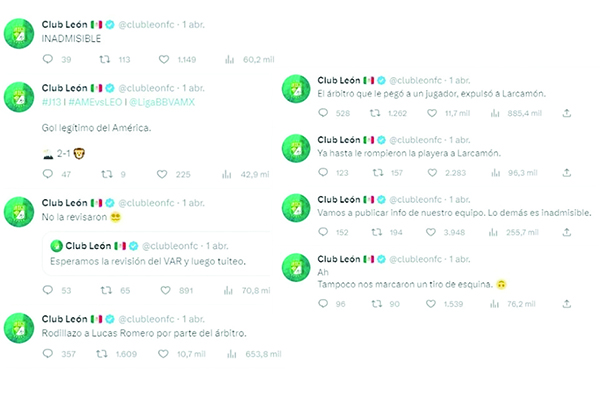
Task: Open the @LigaBBVAMX mention link
Action: pyautogui.click(x=162, y=102)
